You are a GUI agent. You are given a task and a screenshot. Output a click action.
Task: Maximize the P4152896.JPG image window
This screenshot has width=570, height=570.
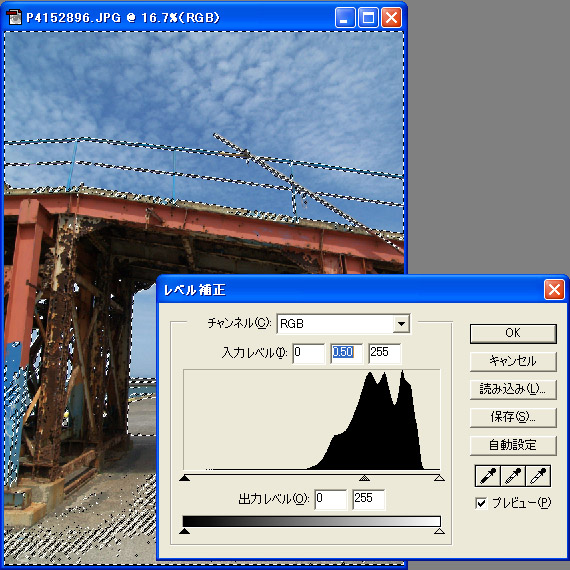[x=368, y=17]
